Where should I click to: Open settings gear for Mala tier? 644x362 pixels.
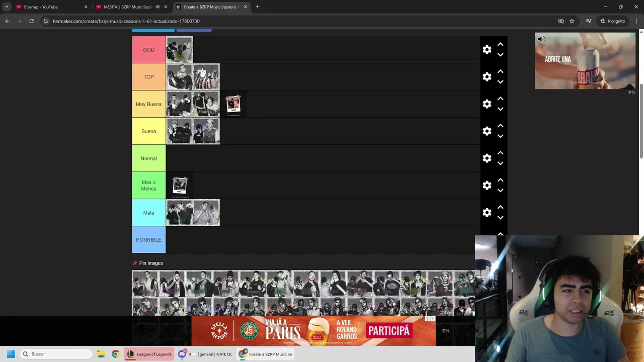487,213
